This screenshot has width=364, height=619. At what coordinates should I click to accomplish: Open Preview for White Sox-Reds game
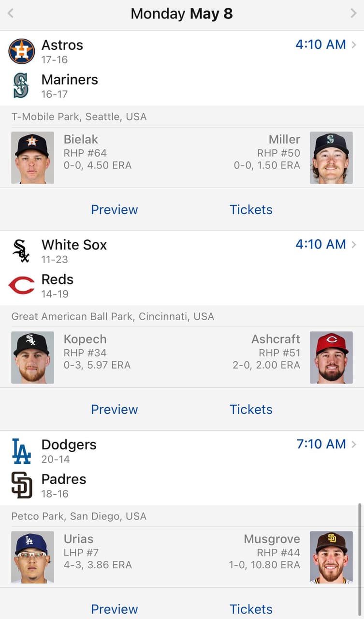pyautogui.click(x=115, y=409)
